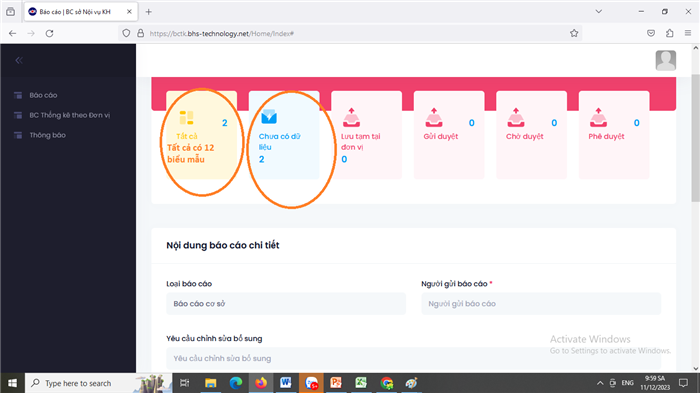The height and width of the screenshot is (393, 700).
Task: Click the 'Lưu tạm tại đơn vị' upload icon
Action: coord(351,117)
